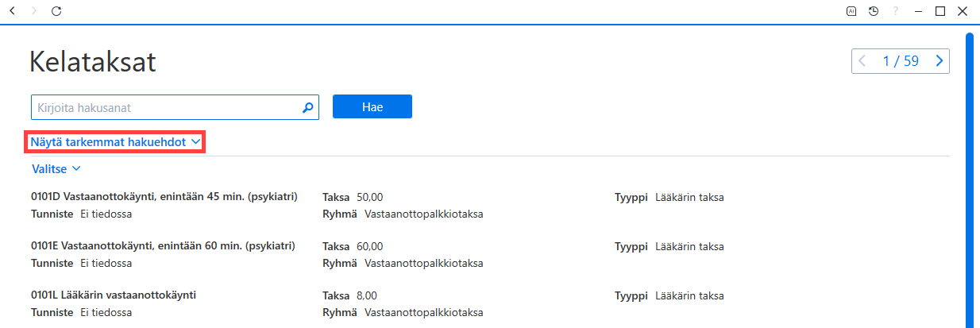Click Tunniste Ei tiedossa in 0101L row

(x=82, y=312)
